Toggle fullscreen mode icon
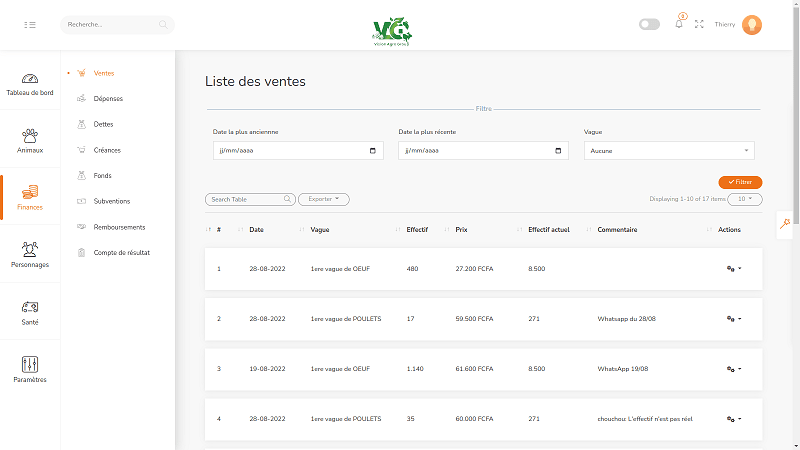Screen dimensions: 800x450 699,24
